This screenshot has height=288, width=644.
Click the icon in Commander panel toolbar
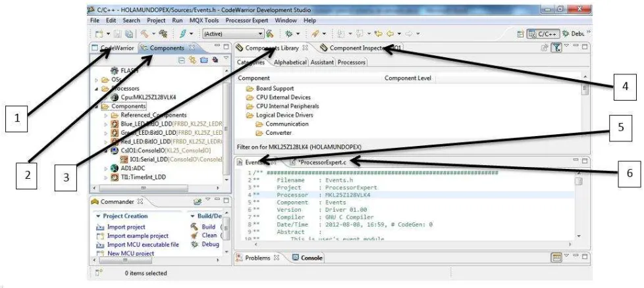point(198,201)
